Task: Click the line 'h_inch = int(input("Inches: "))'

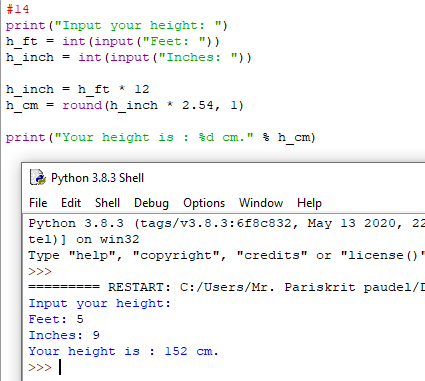Action: click(x=129, y=57)
